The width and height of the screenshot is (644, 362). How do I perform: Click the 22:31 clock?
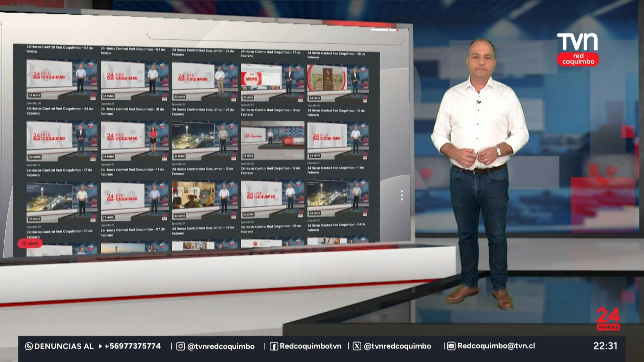pyautogui.click(x=605, y=346)
